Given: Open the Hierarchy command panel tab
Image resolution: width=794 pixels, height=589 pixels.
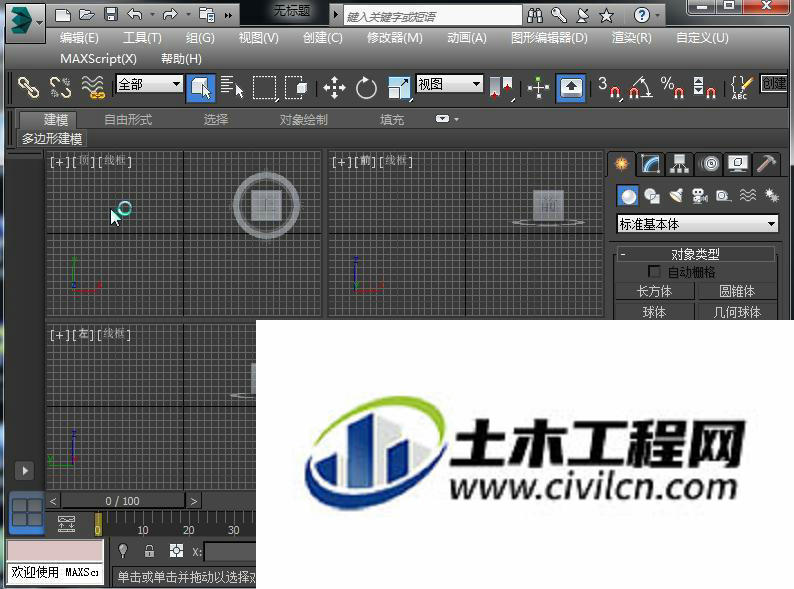Looking at the screenshot, I should pos(679,164).
